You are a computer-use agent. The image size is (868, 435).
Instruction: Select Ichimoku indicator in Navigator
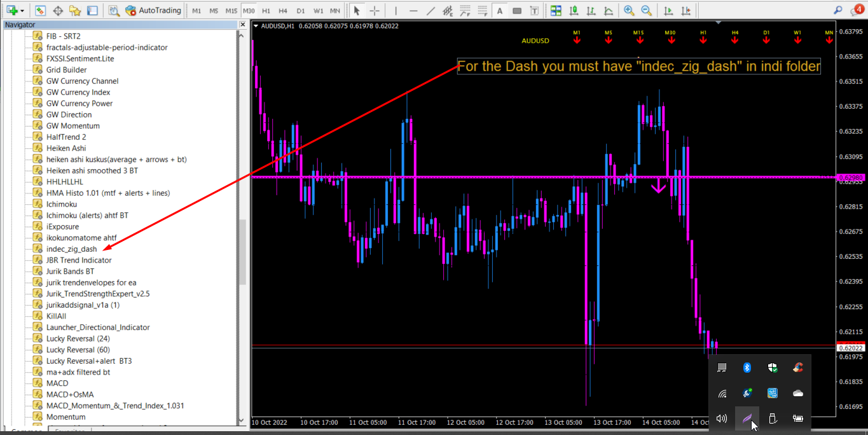coord(62,204)
